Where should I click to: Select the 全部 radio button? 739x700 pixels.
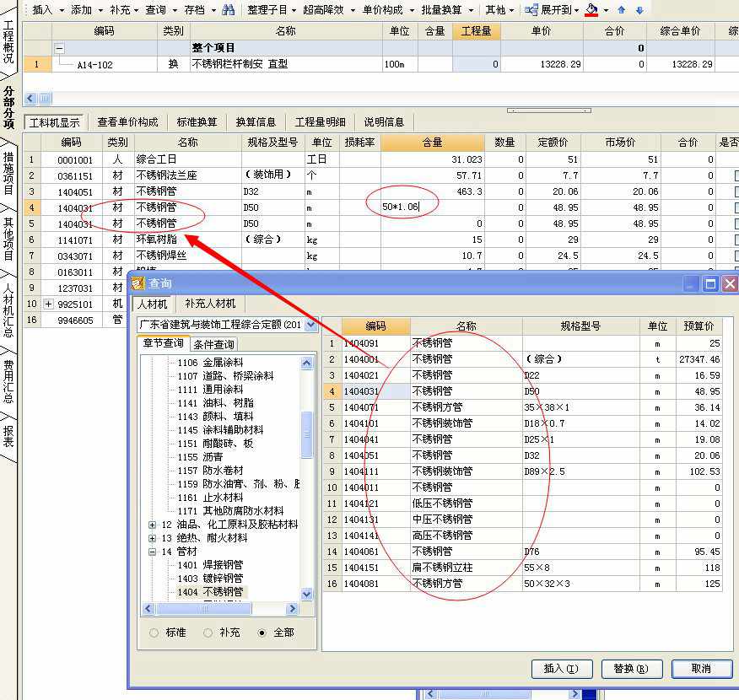pyautogui.click(x=262, y=633)
